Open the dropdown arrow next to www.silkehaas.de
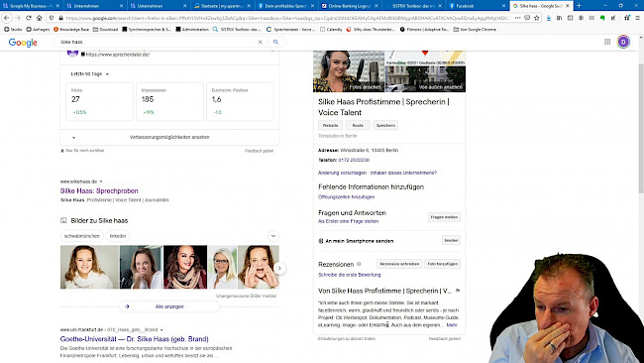Screen dimensions: 644x363 101,181
